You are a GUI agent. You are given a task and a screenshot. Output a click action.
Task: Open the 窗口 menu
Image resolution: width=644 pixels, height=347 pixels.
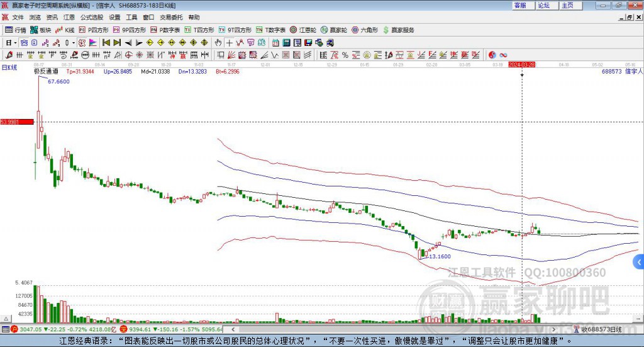click(x=148, y=17)
